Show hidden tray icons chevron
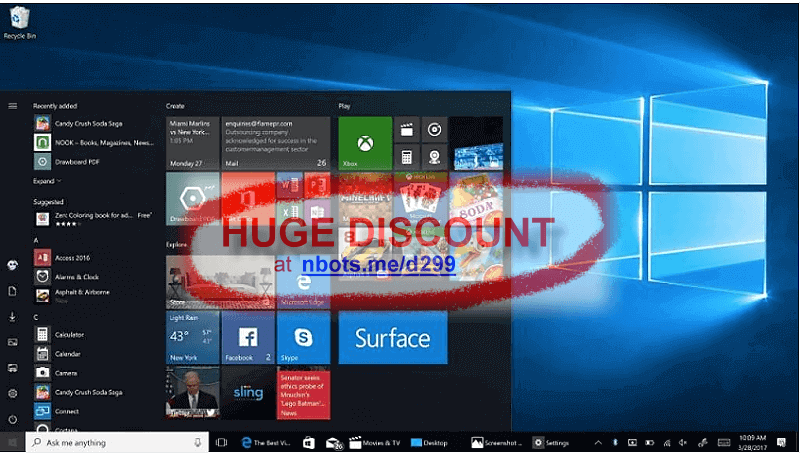The height and width of the screenshot is (453, 800). (x=598, y=443)
